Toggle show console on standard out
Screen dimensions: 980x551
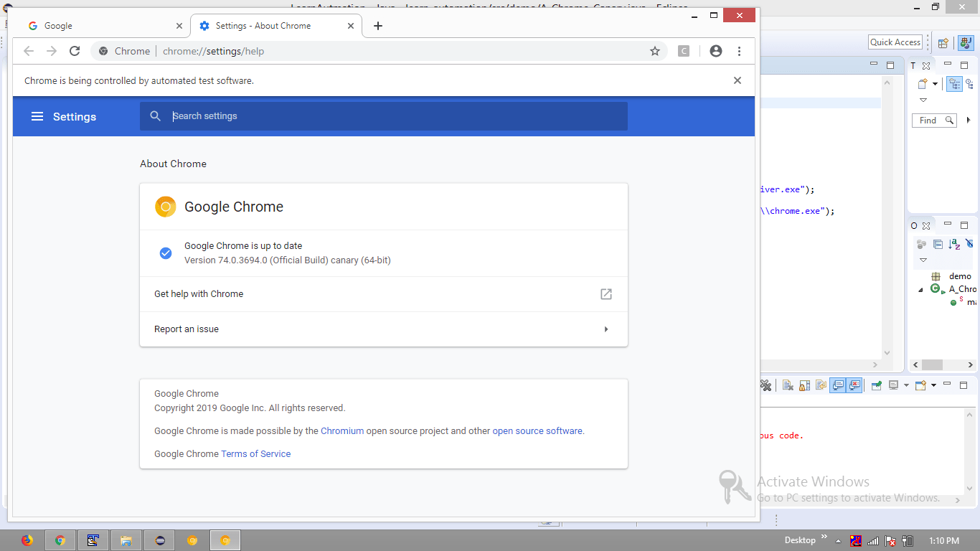837,385
